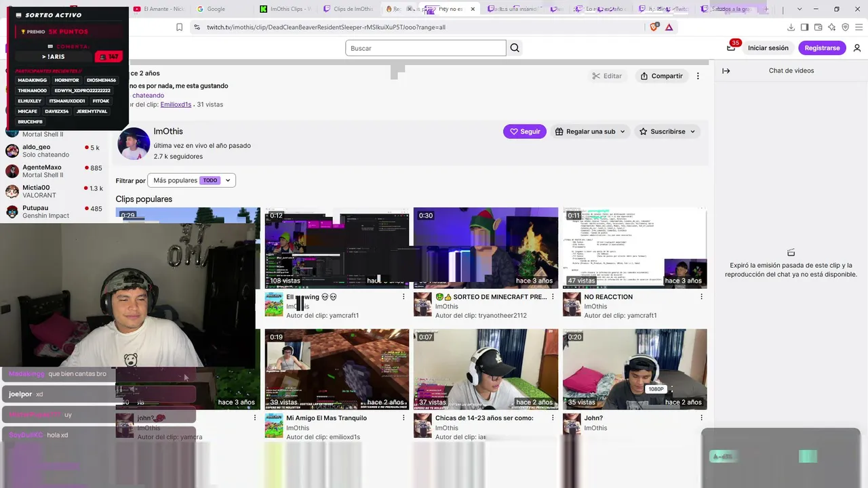Viewport: 868px width, 488px height.
Task: Click the search magnifier button
Action: pyautogui.click(x=515, y=48)
